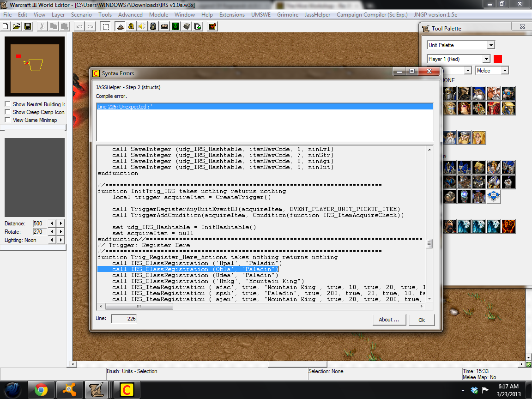
Task: Open the Scenario menu
Action: click(x=81, y=15)
